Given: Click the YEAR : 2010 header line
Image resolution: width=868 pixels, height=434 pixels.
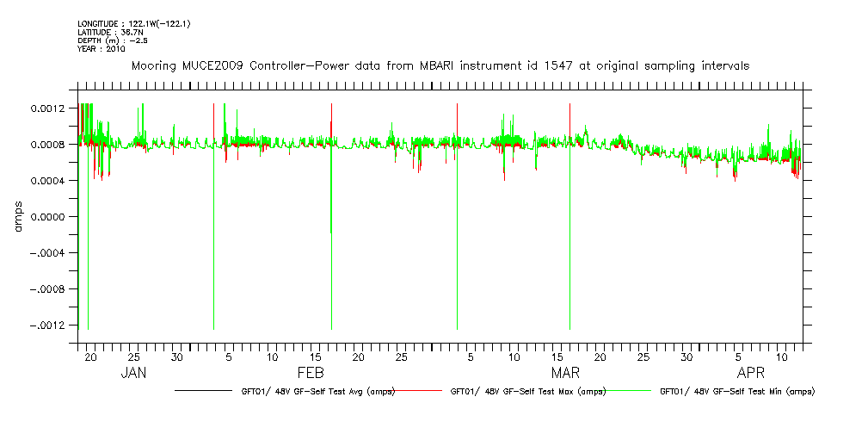Looking at the screenshot, I should [102, 49].
